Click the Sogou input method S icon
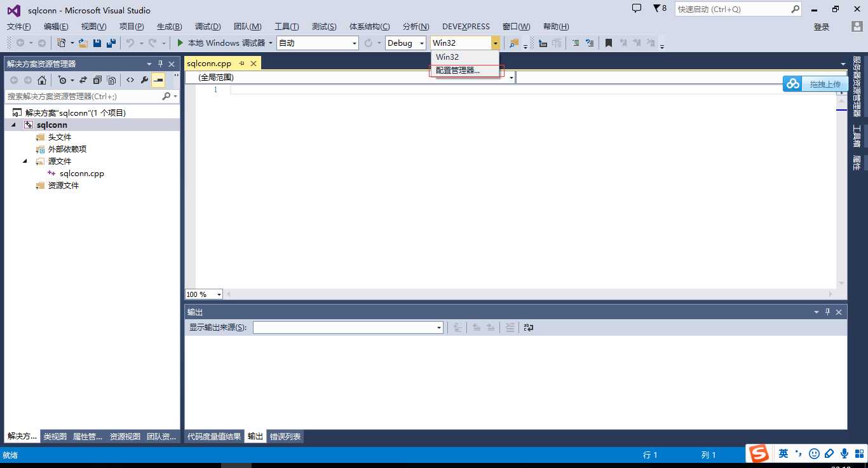The image size is (868, 468). coord(758,454)
